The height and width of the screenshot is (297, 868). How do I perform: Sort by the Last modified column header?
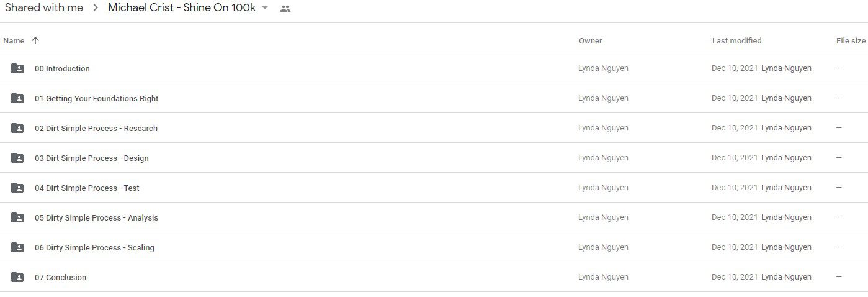click(736, 40)
